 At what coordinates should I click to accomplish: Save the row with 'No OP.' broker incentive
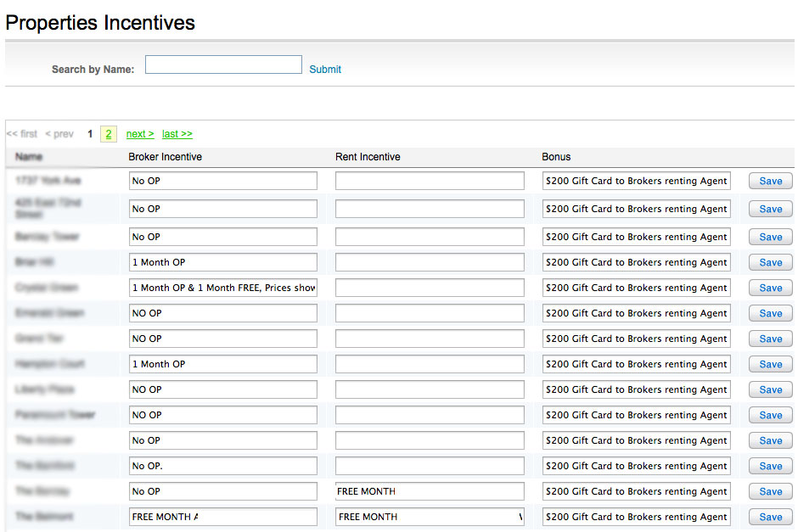point(771,466)
